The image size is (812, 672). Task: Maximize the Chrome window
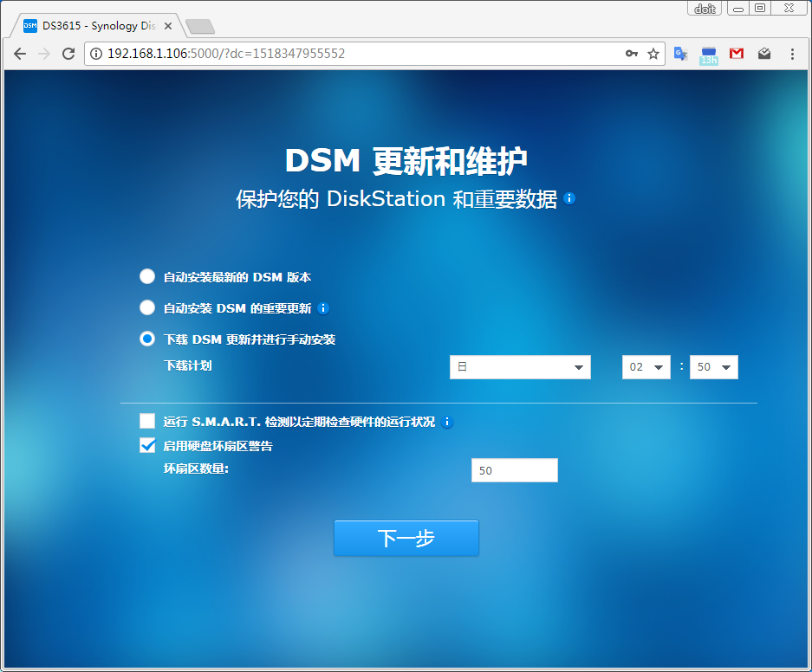pyautogui.click(x=760, y=9)
